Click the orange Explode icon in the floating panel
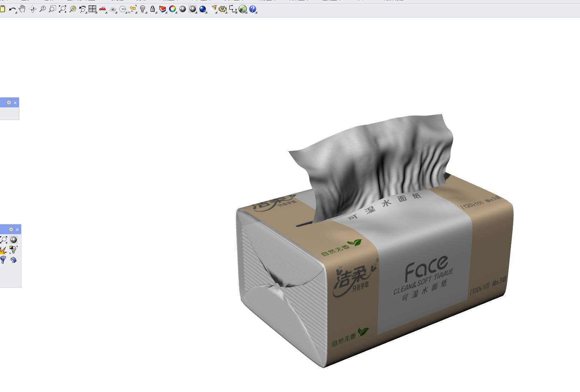This screenshot has height=392, width=580. (x=3, y=250)
